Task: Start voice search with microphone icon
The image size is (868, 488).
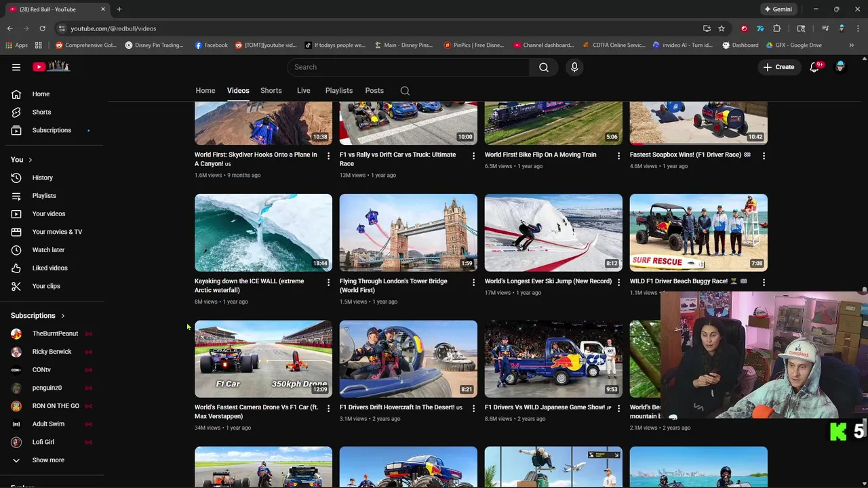Action: coord(574,67)
